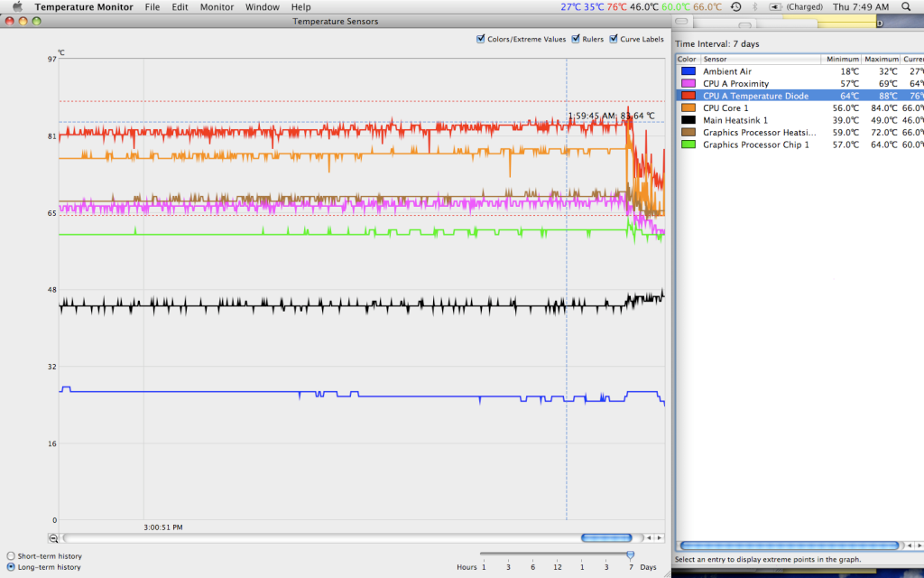
Task: Click the graph scrollbar's right arrow
Action: tap(660, 538)
